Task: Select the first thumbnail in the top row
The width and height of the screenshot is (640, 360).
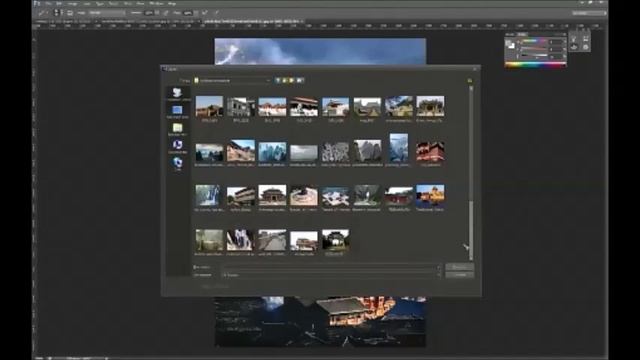Action: click(x=209, y=106)
